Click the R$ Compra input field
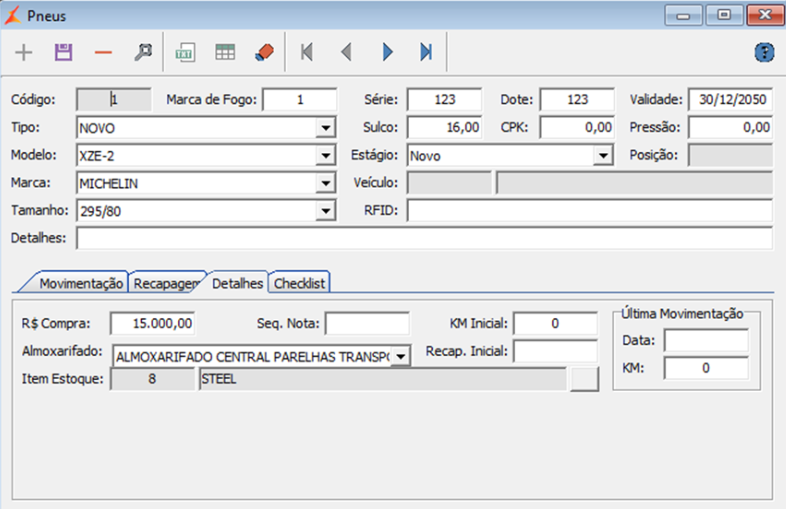The image size is (786, 509). 152,323
